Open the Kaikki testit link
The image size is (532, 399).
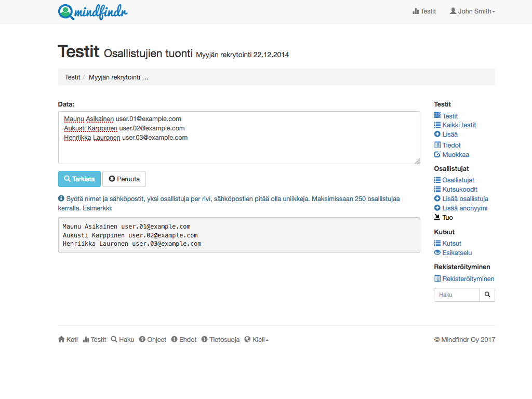point(459,125)
